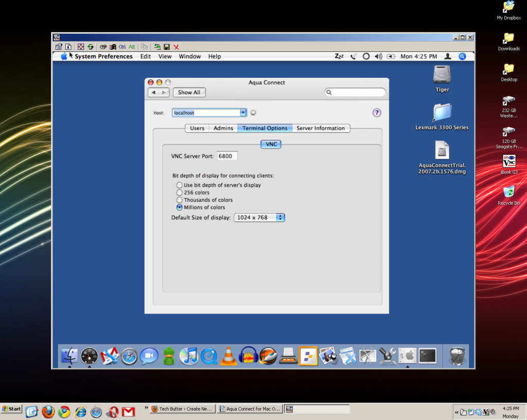Screen dimensions: 527x420
Task: Open Finder from the Mac dock
Action: click(x=69, y=356)
